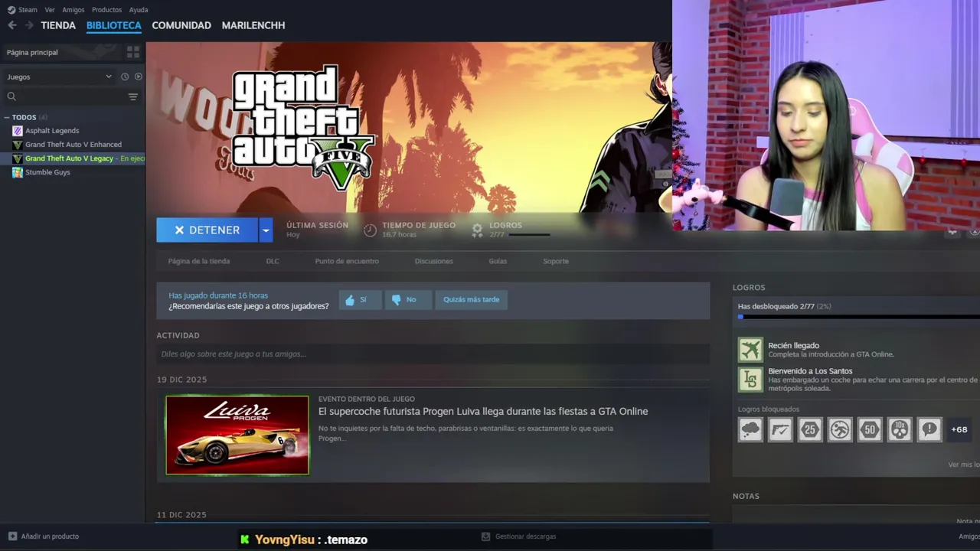Open the Soporte link
This screenshot has width=980, height=551.
556,261
